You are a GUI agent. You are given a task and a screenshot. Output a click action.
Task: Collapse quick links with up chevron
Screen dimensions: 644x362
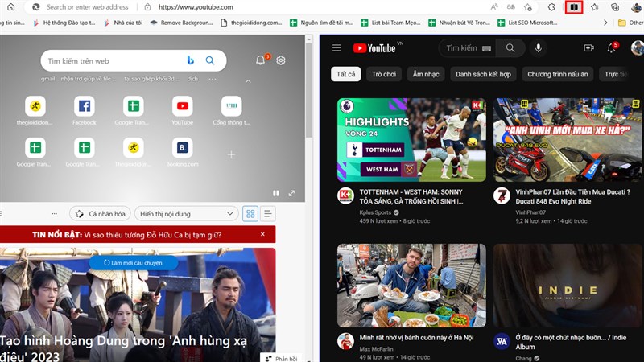[x=248, y=81]
